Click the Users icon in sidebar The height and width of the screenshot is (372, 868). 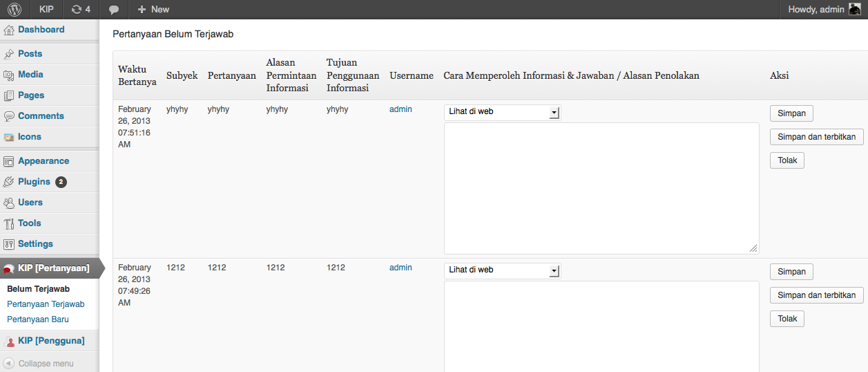point(9,203)
